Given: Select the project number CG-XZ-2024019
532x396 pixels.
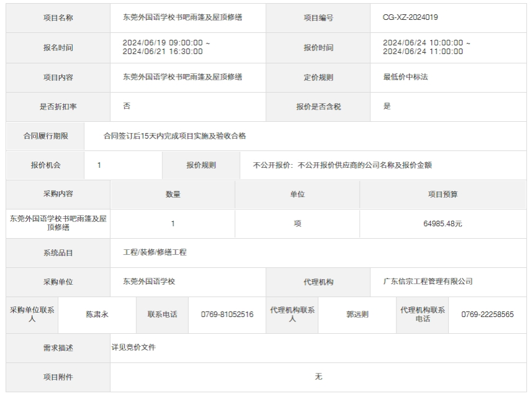Looking at the screenshot, I should 410,17.
